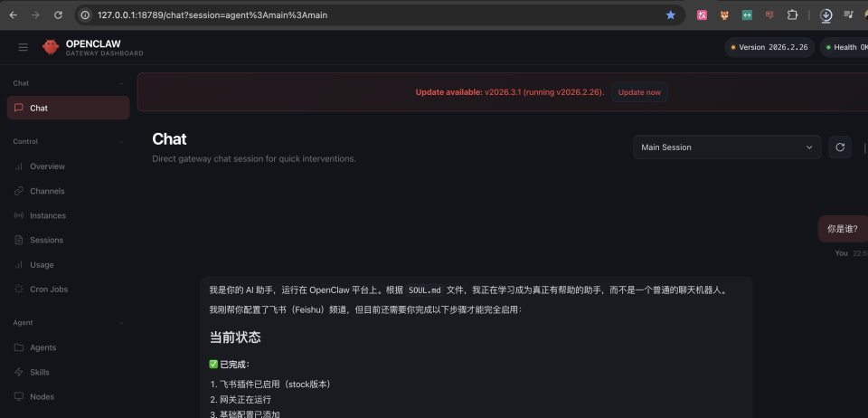The width and height of the screenshot is (868, 418).
Task: Reload the page in browser toolbar
Action: 58,15
